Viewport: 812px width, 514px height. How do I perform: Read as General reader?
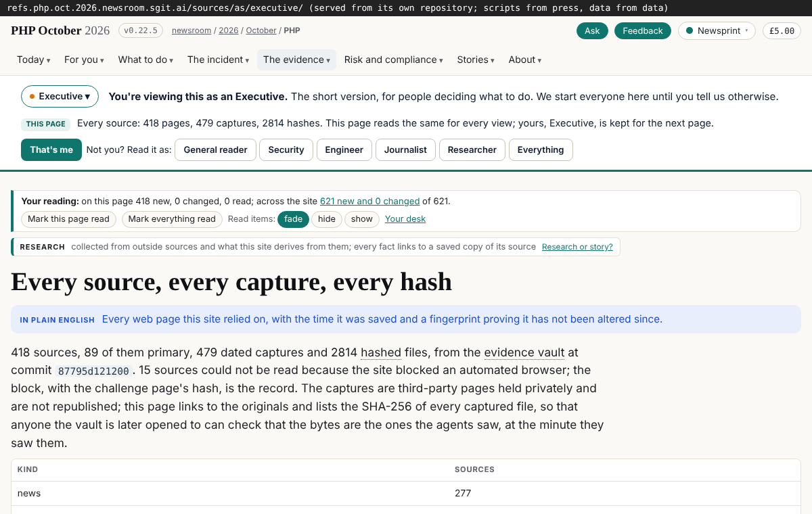pyautogui.click(x=215, y=149)
